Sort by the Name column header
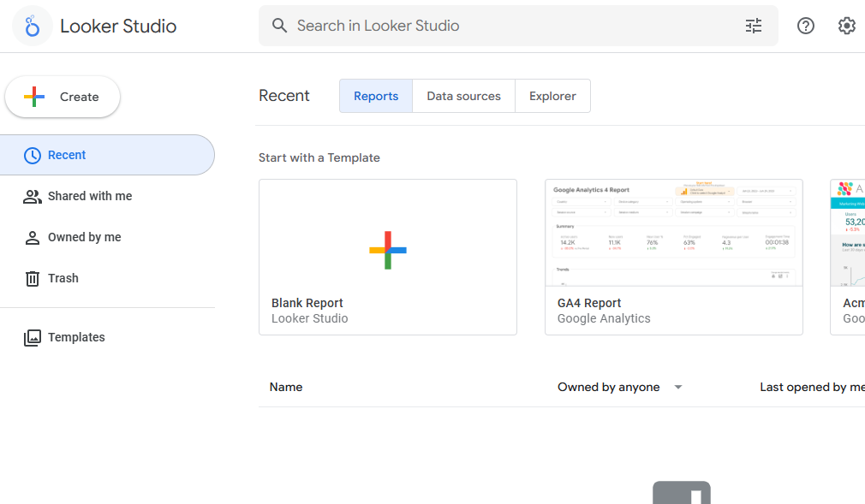The image size is (865, 504). click(x=286, y=387)
